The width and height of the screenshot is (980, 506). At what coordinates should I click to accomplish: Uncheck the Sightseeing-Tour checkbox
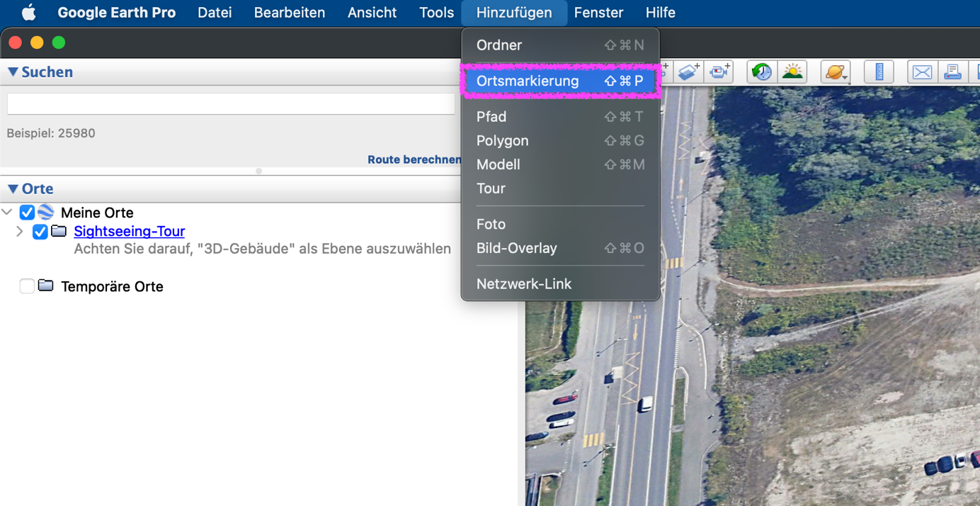[40, 232]
